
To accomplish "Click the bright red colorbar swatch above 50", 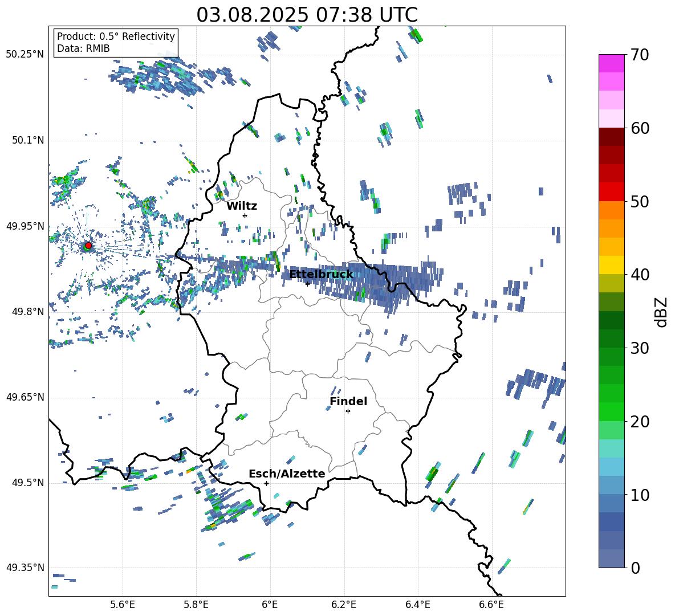I will [611, 192].
